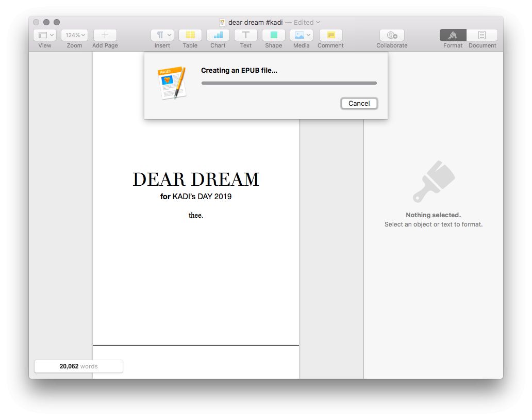Open the Chart tool
The image size is (532, 420).
pos(218,35)
